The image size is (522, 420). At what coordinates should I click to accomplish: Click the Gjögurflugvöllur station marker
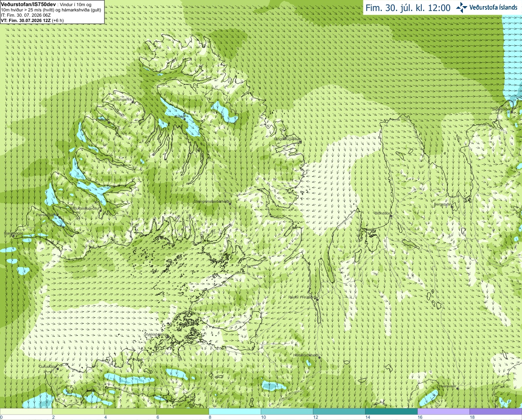pos(300,142)
